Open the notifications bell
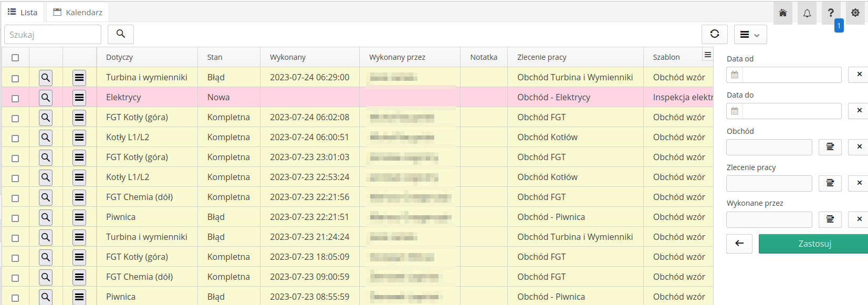 tap(807, 13)
